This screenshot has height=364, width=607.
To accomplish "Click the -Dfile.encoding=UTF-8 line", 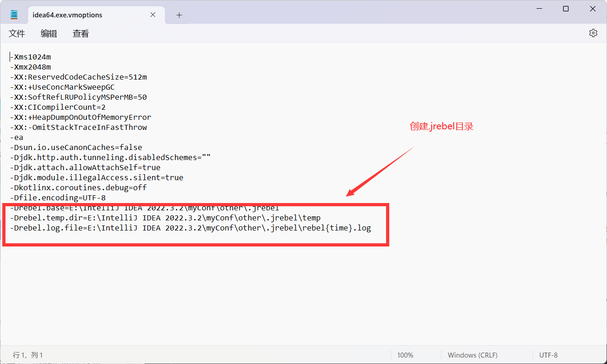I will [59, 197].
